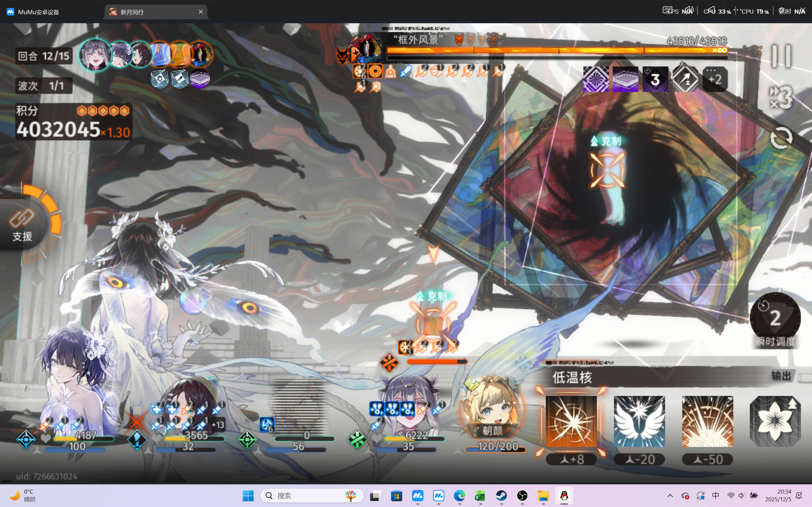Show hidden system tray icons
812x507 pixels.
point(670,496)
